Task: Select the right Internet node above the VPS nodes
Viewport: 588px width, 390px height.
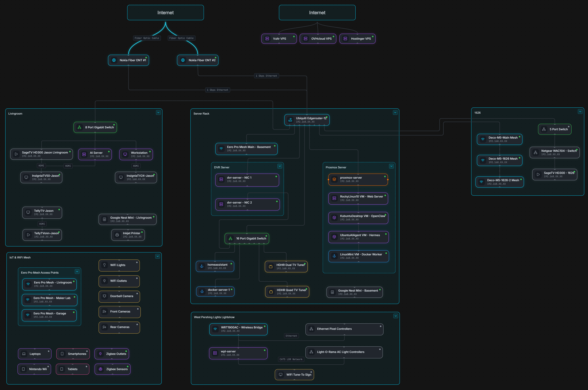Action: coord(317,13)
